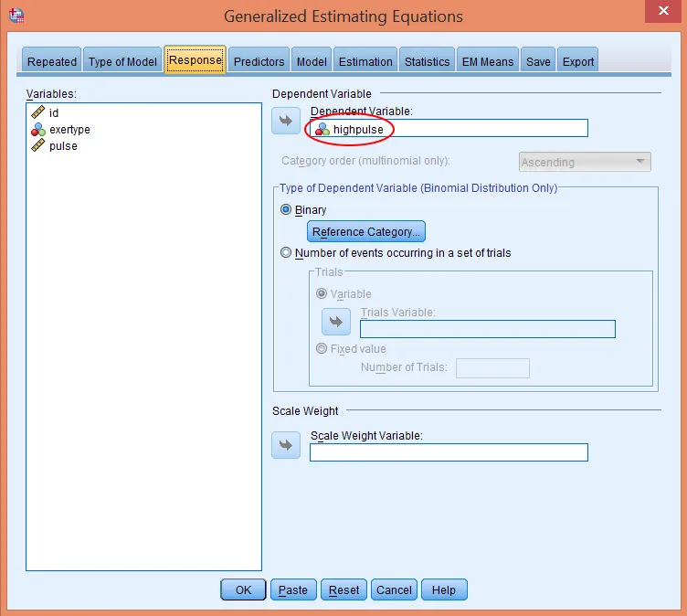Click inside the Scale Weight Variable field
Viewport: 687px width, 616px height.
click(x=449, y=452)
